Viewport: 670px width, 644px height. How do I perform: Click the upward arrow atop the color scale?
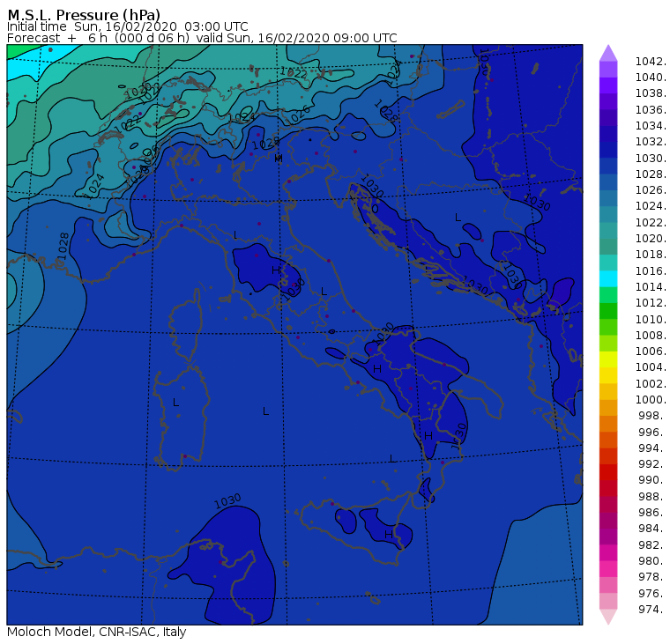click(x=608, y=53)
